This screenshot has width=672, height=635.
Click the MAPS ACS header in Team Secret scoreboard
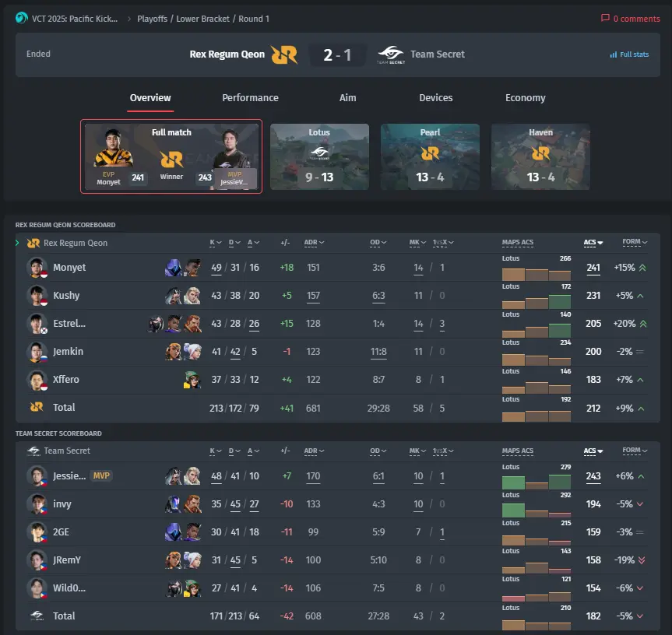[x=518, y=451]
